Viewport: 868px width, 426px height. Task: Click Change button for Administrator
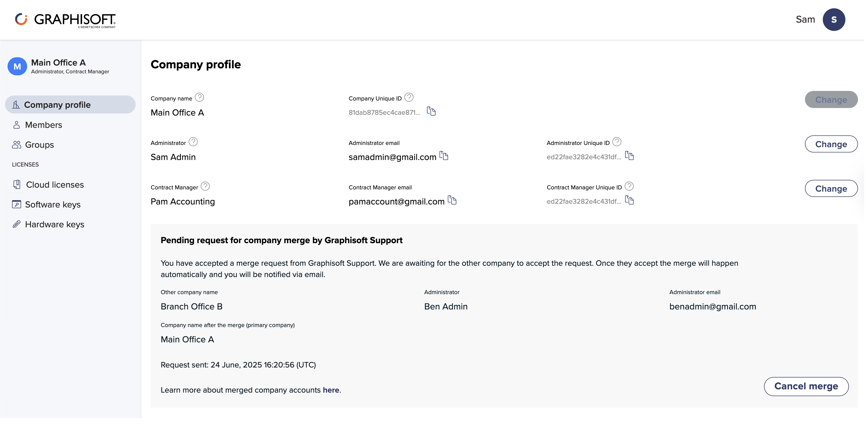click(831, 144)
